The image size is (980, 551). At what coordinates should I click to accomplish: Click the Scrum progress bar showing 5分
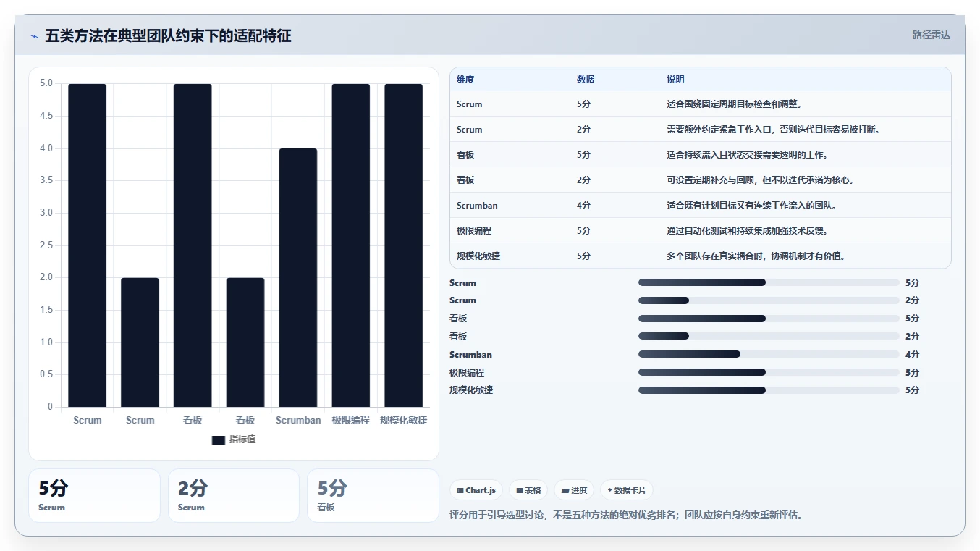point(769,282)
